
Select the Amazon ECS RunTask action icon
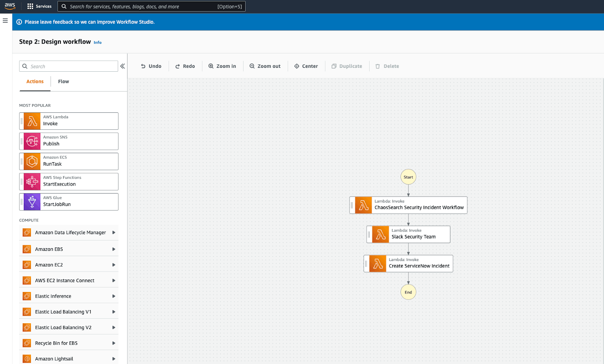32,161
